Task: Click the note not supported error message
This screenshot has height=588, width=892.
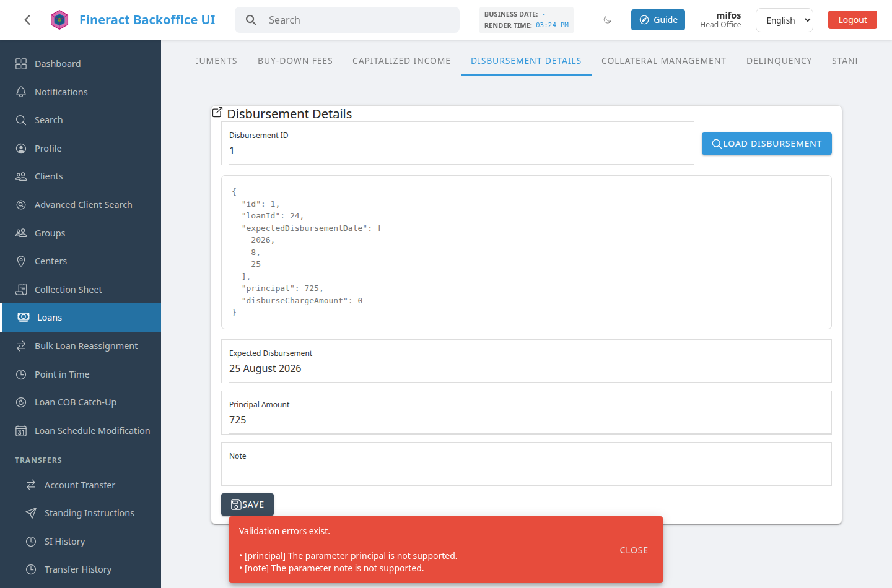Action: [331, 568]
